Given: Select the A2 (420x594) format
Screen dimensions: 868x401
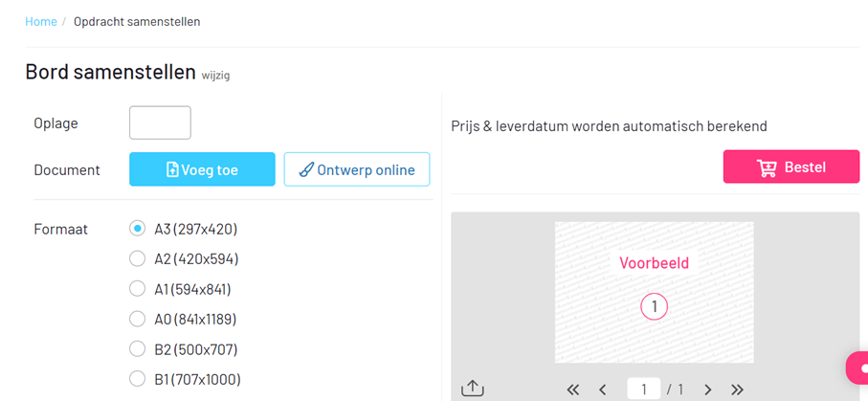Looking at the screenshot, I should pyautogui.click(x=137, y=258).
